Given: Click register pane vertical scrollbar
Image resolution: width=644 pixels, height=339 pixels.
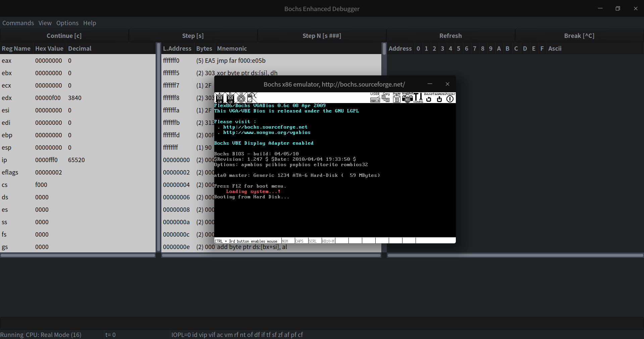Looking at the screenshot, I should pos(158,147).
